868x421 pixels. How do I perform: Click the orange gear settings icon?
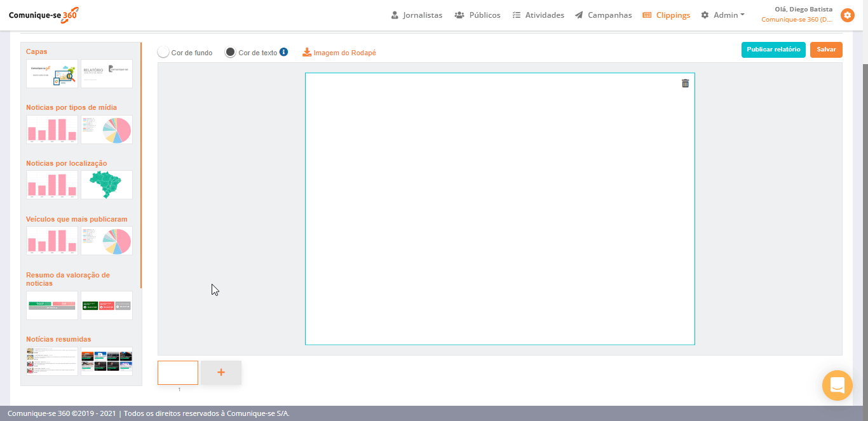coord(847,15)
